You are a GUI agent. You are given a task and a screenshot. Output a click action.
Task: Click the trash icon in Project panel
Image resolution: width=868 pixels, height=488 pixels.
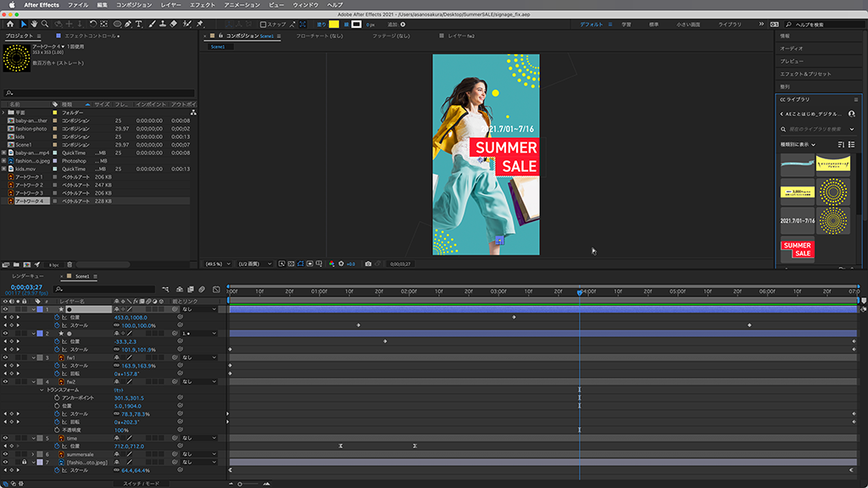70,264
